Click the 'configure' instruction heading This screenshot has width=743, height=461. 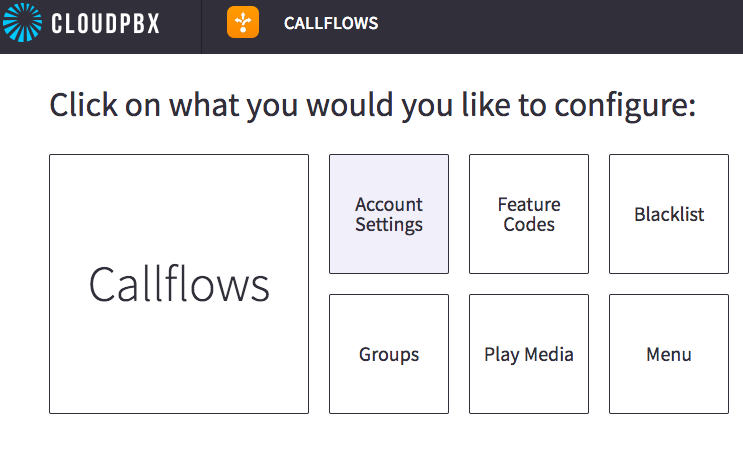372,105
